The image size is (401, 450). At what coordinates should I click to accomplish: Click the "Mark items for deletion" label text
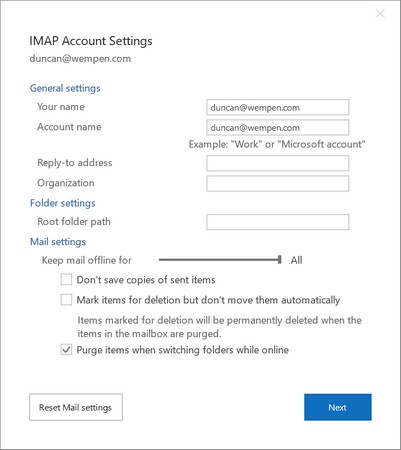click(208, 300)
